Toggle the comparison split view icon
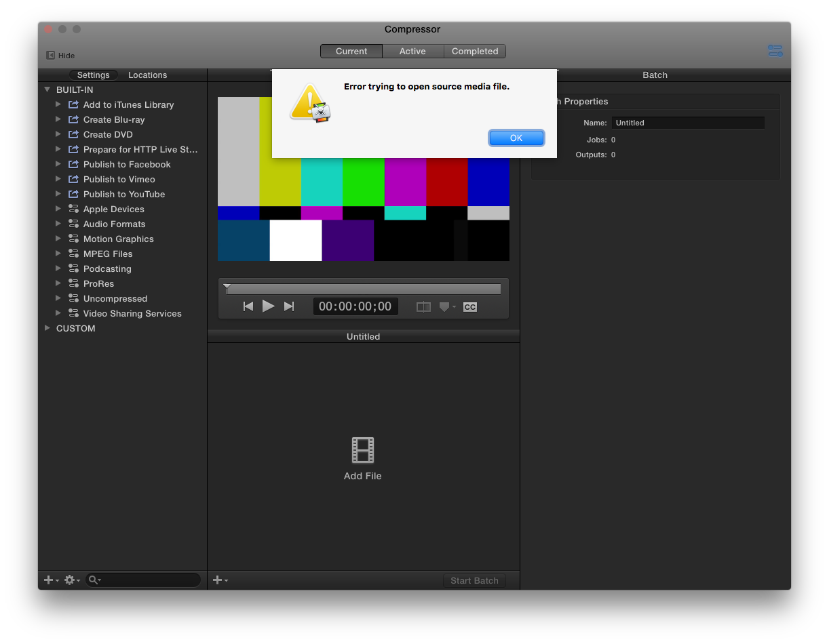 pos(423,307)
